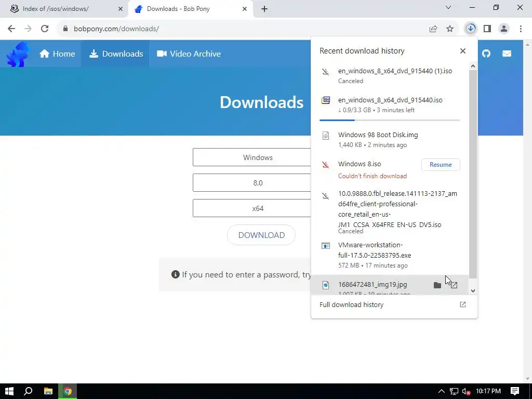Image resolution: width=532 pixels, height=399 pixels.
Task: Open the 10:17 PM taskbar clock
Action: (488, 391)
